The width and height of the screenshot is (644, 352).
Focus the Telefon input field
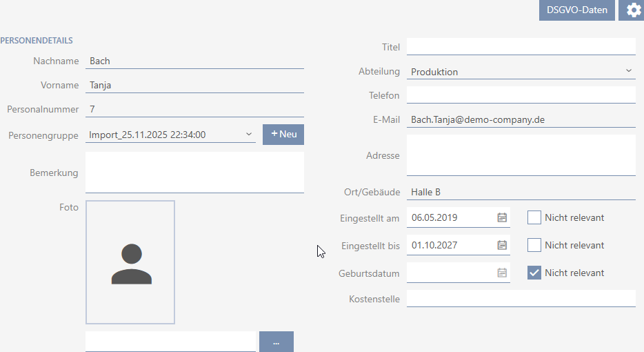pyautogui.click(x=521, y=95)
